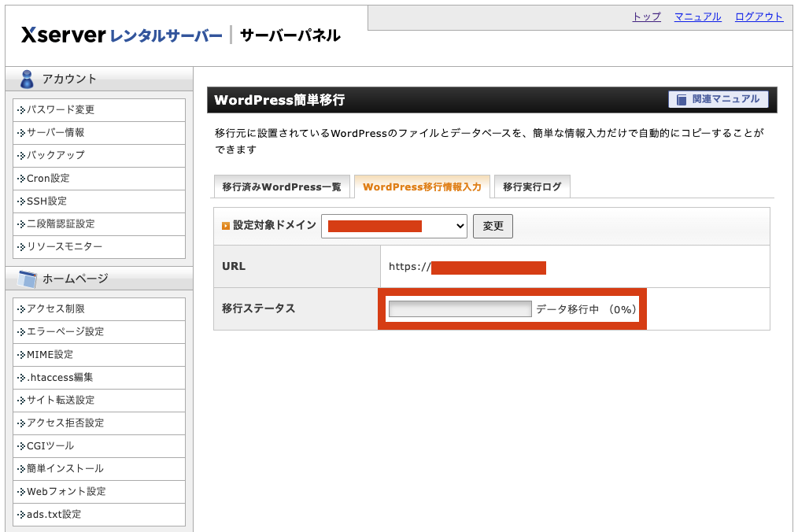Click the サーバーパネル header text

tap(290, 35)
